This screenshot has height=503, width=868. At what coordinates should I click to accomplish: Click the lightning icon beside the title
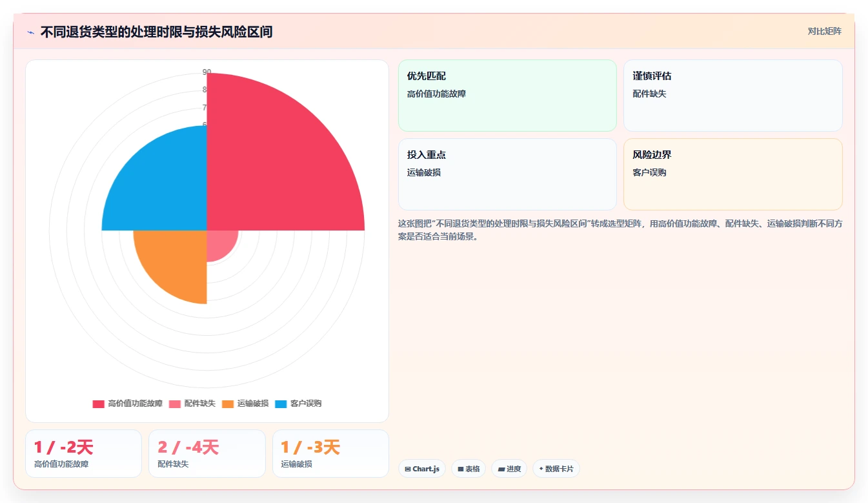click(x=30, y=32)
